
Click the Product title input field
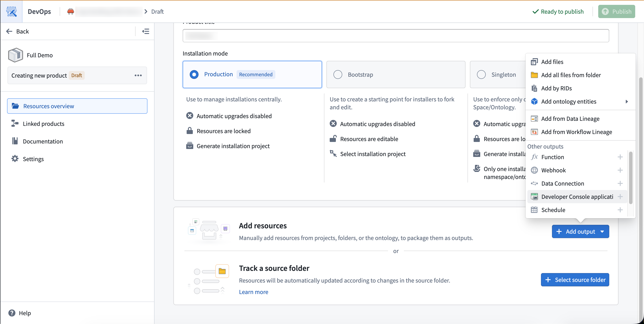[x=396, y=36]
